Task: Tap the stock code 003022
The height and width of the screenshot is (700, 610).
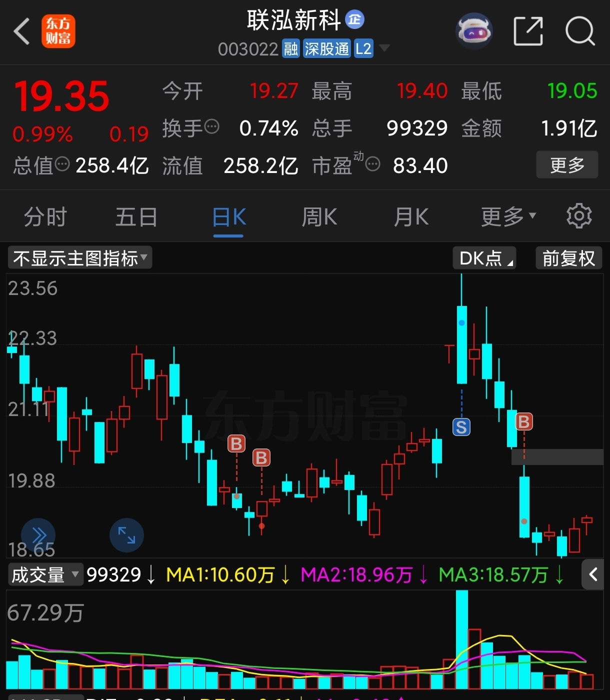Action: [248, 49]
